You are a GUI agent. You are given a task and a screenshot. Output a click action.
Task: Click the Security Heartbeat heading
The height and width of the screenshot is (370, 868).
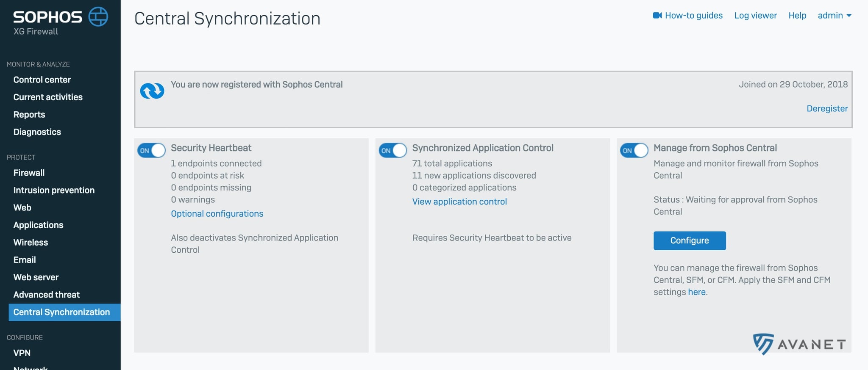tap(211, 148)
